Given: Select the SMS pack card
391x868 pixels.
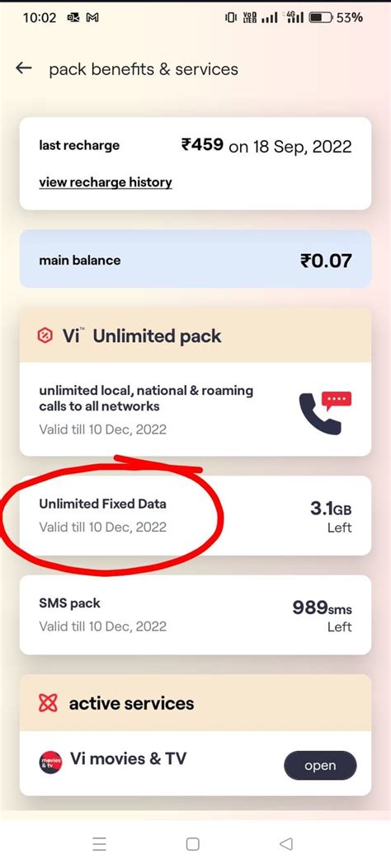Looking at the screenshot, I should tap(195, 615).
